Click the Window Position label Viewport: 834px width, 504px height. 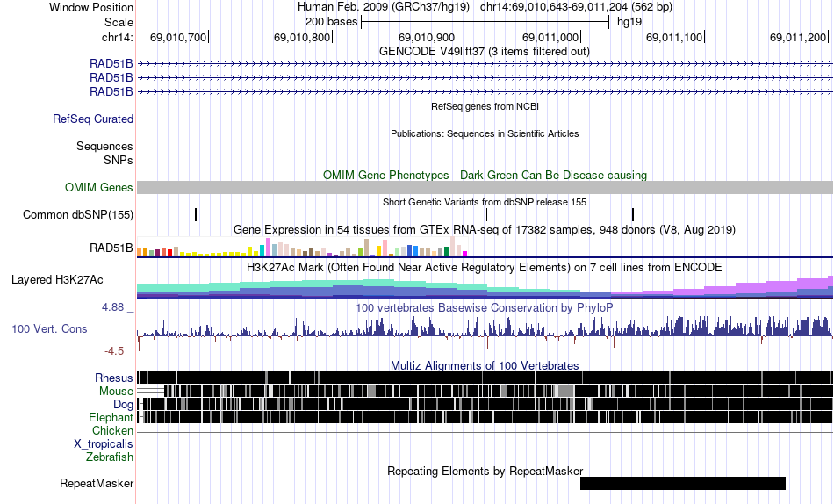(x=91, y=7)
